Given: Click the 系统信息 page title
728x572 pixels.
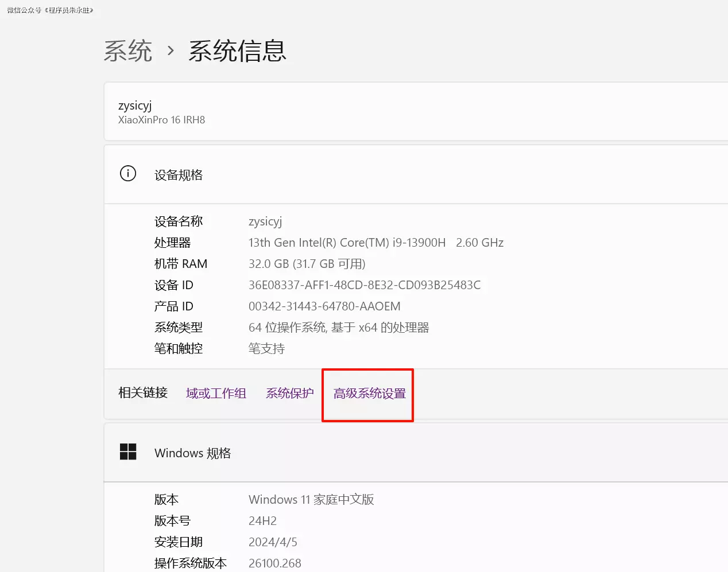Looking at the screenshot, I should point(237,51).
